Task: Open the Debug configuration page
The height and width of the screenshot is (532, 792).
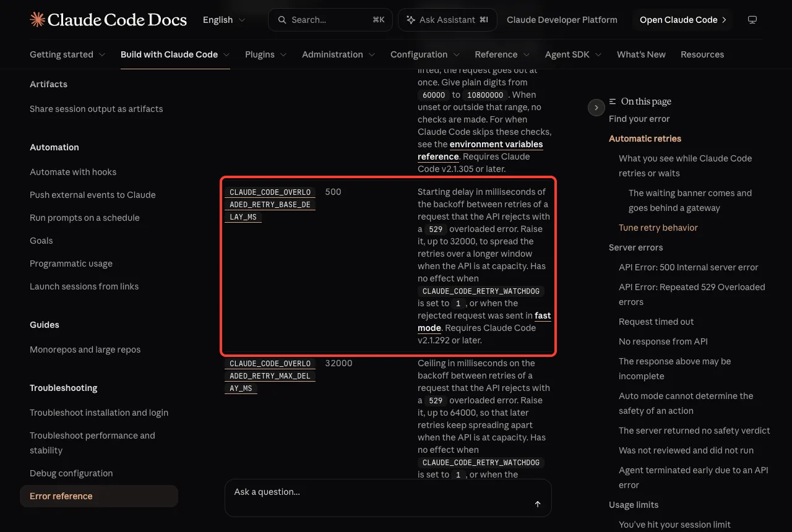Action: (x=71, y=473)
